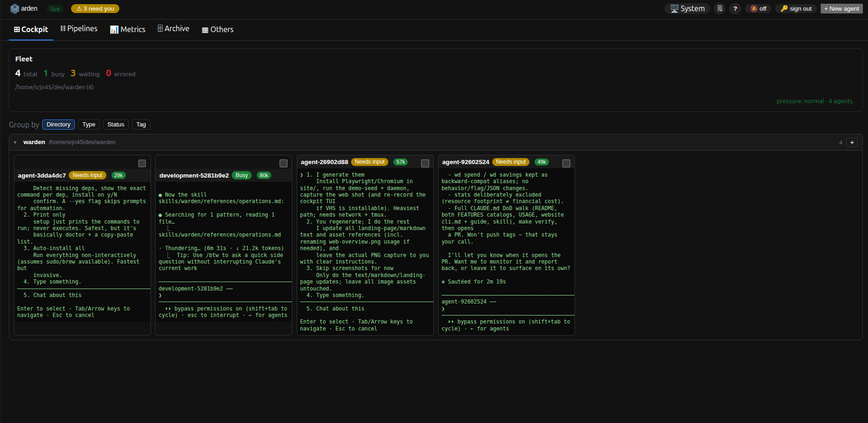Select checkbox on agent-3dda4dc7 card

tap(142, 163)
